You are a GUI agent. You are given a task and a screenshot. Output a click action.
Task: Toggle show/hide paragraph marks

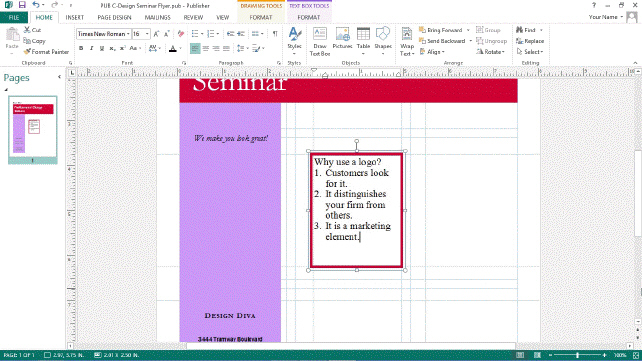click(x=275, y=34)
